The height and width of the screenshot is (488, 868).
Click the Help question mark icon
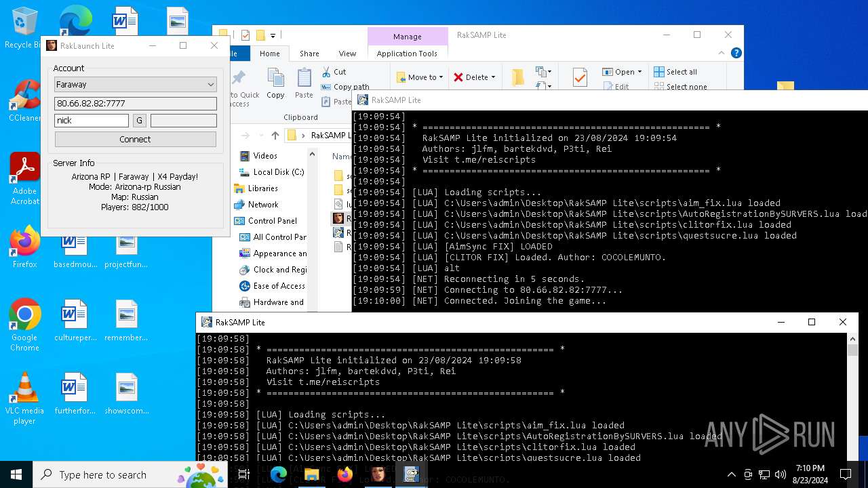click(x=736, y=53)
